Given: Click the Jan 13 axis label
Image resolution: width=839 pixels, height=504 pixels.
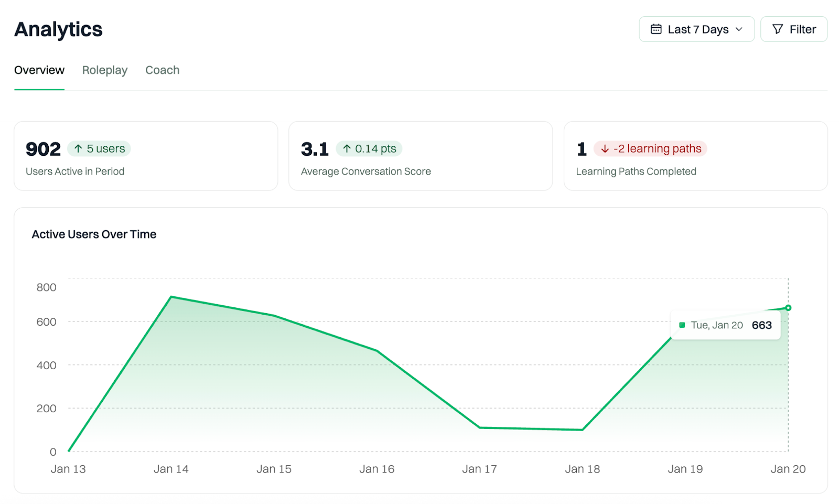Looking at the screenshot, I should click(68, 469).
